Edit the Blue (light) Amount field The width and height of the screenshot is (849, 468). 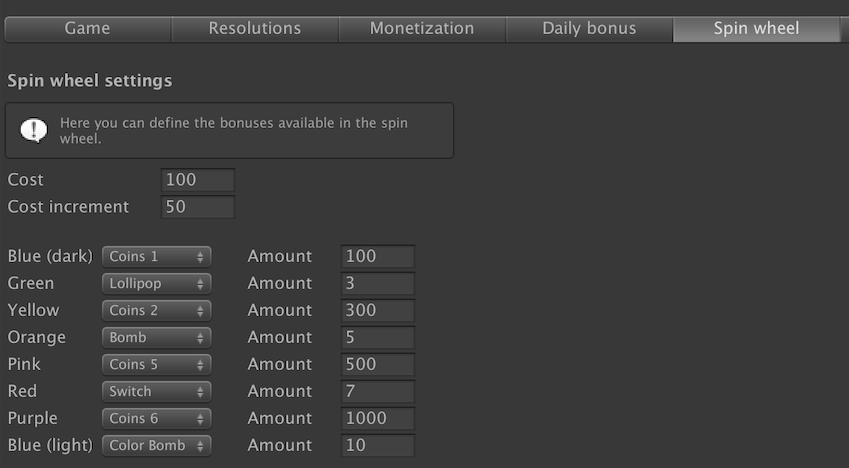(x=377, y=446)
